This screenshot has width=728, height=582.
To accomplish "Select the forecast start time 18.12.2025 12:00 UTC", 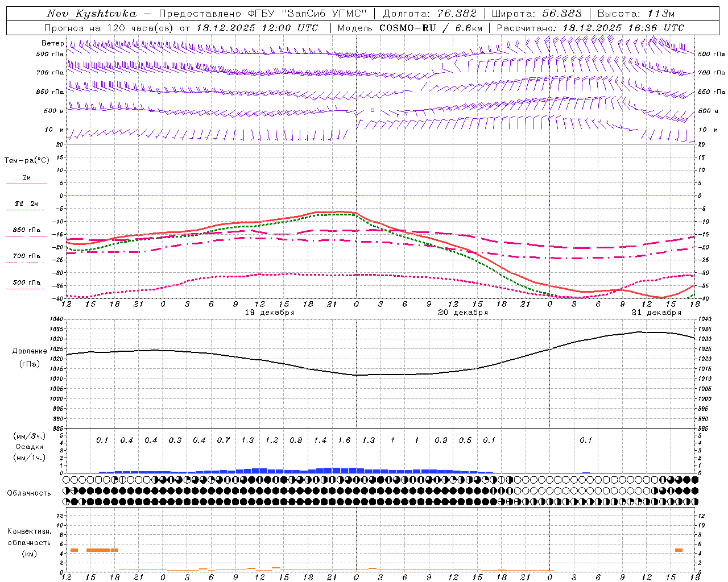I will pyautogui.click(x=257, y=28).
